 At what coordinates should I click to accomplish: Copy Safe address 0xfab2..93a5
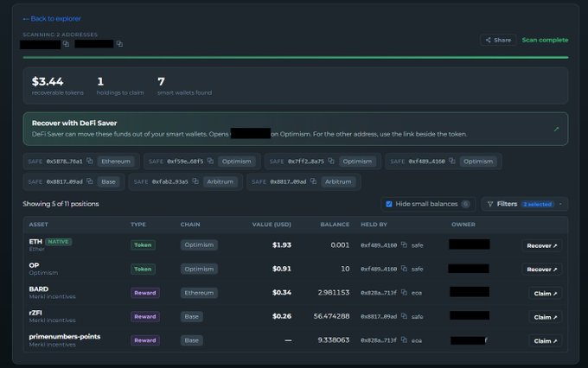pyautogui.click(x=195, y=181)
